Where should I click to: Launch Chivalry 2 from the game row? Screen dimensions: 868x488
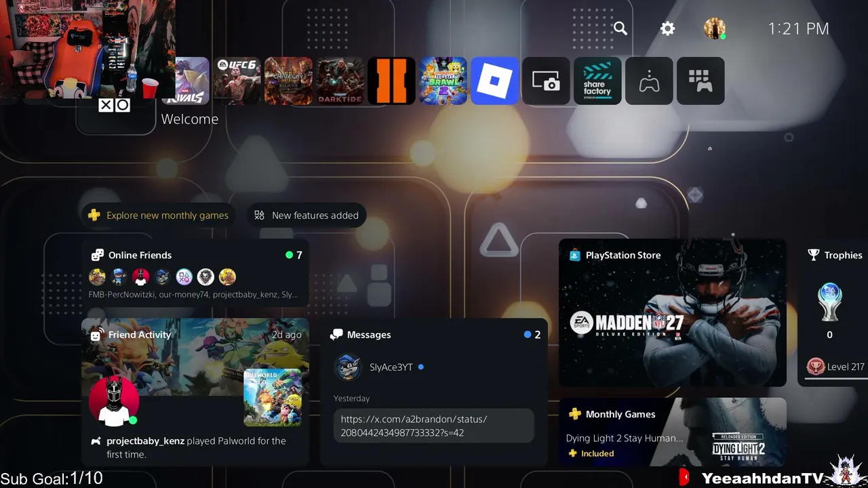click(288, 81)
